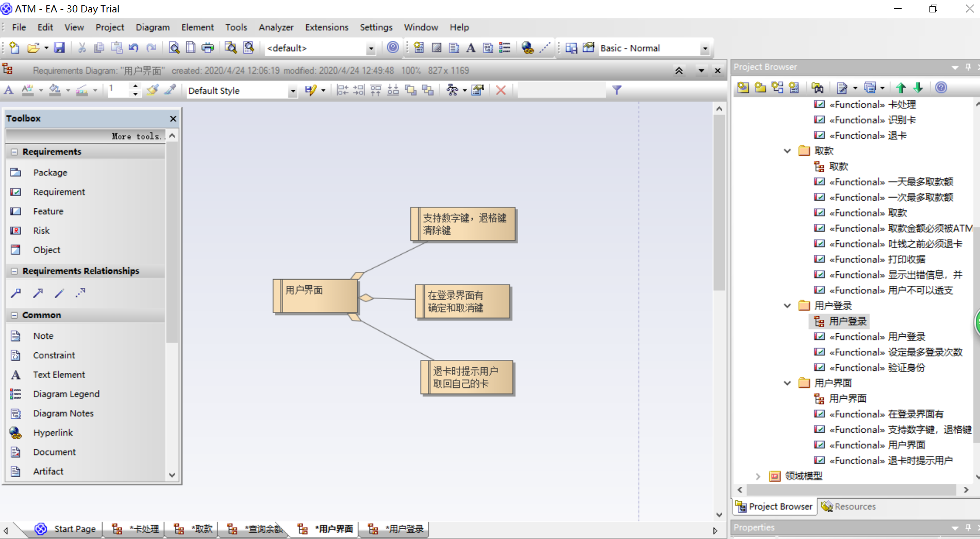Viewport: 980px width, 539px height.
Task: Collapse the Common section in Toolbox
Action: (14, 315)
